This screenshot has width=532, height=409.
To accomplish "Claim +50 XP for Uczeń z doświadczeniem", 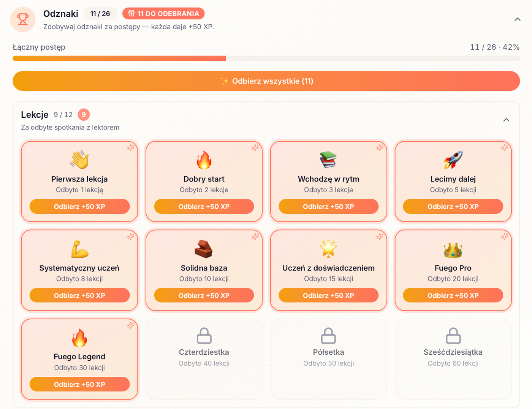I will click(328, 295).
